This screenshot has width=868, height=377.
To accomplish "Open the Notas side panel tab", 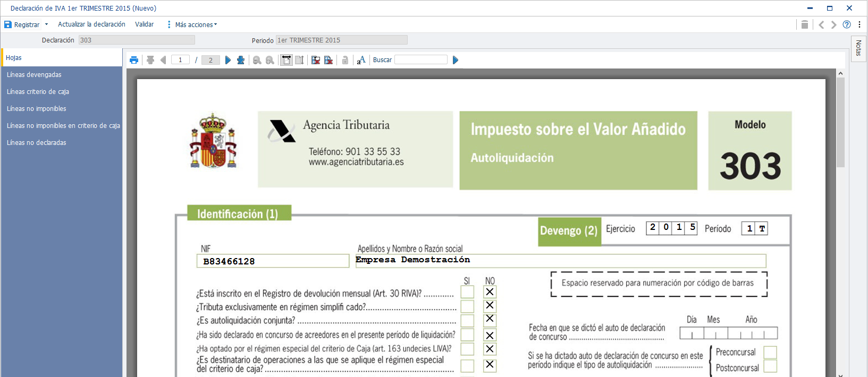I will click(858, 49).
